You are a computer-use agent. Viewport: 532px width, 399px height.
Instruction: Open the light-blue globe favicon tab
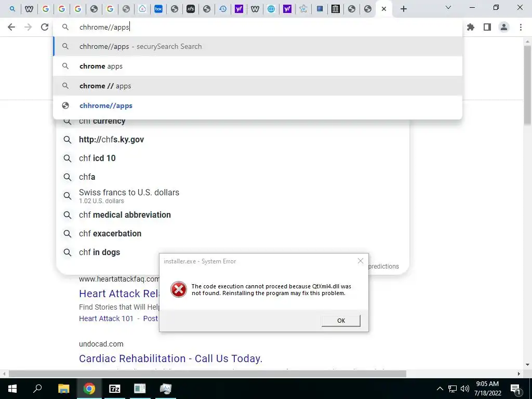click(271, 9)
